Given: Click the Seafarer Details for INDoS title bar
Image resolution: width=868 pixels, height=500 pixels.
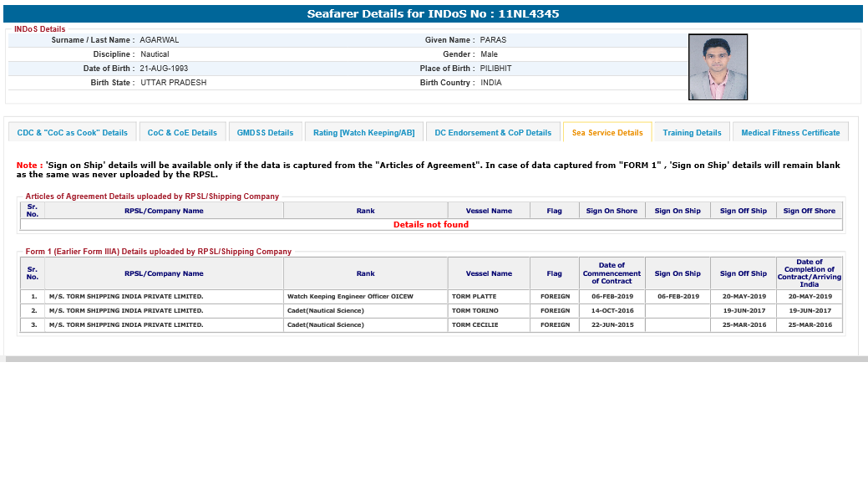Looking at the screenshot, I should (x=433, y=14).
